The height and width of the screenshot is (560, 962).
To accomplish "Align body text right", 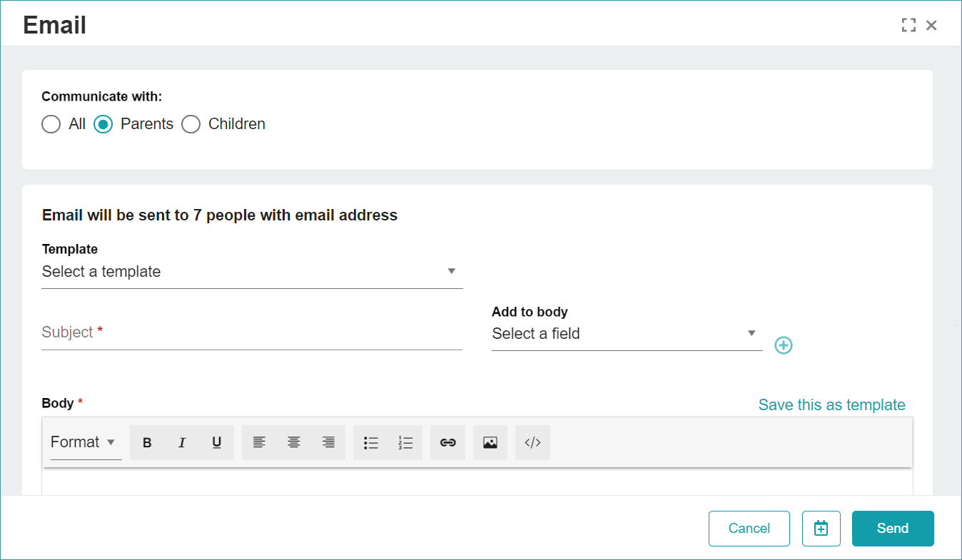I will (x=328, y=442).
